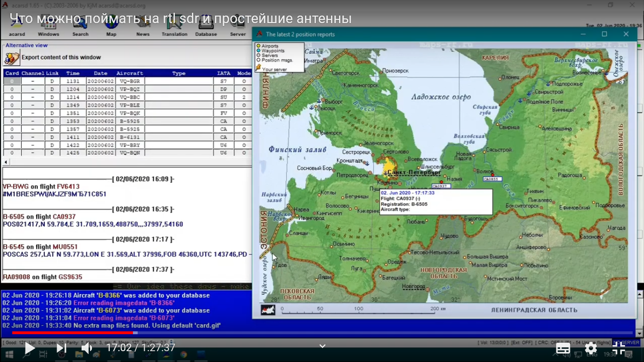
Task: Open the video settings gear menu
Action: point(591,348)
